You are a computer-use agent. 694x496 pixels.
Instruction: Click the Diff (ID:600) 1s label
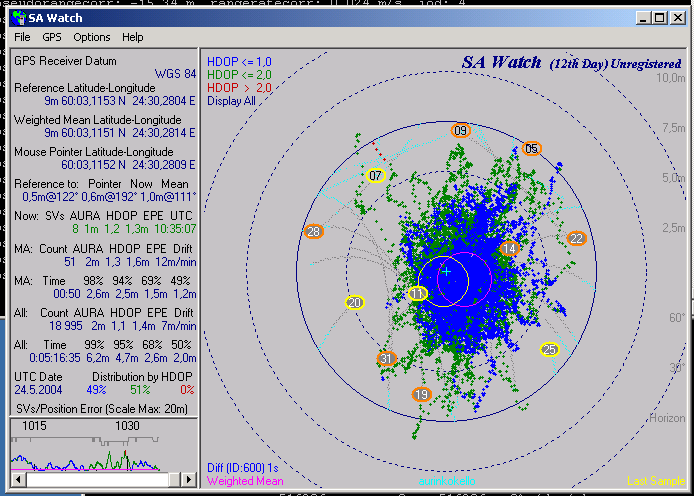tap(243, 468)
